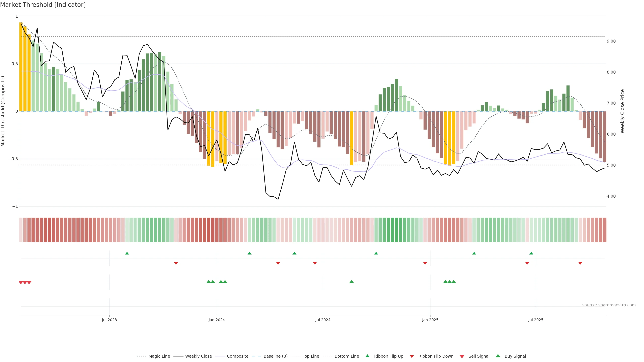Click Ribbon Flip Up legend triangle icon
Image resolution: width=644 pixels, height=362 pixels.
click(x=367, y=356)
